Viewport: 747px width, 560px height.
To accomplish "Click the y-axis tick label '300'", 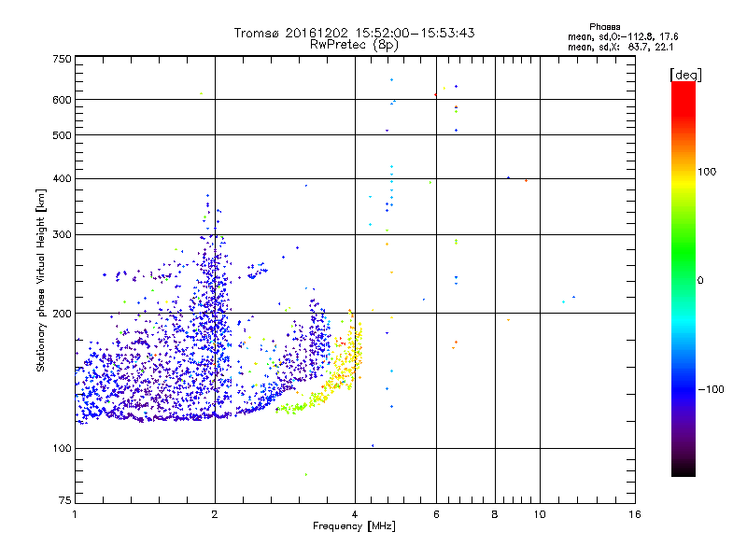I will (62, 235).
